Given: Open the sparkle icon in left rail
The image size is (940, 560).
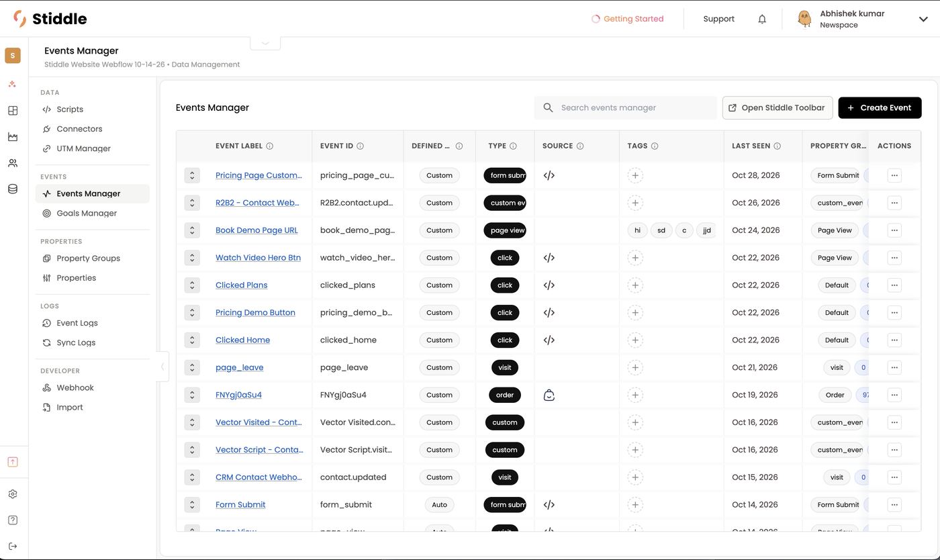Looking at the screenshot, I should point(13,84).
